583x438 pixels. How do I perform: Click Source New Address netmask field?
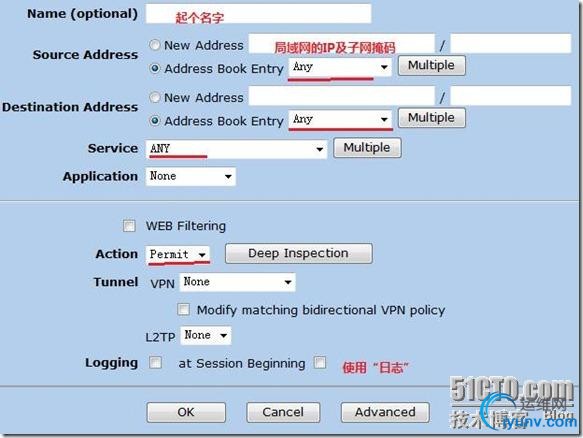click(x=510, y=44)
